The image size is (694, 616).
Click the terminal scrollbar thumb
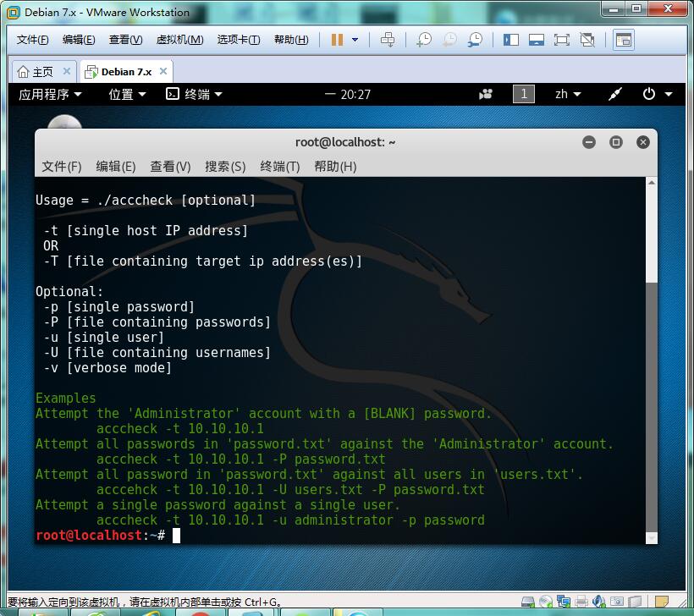click(x=652, y=407)
